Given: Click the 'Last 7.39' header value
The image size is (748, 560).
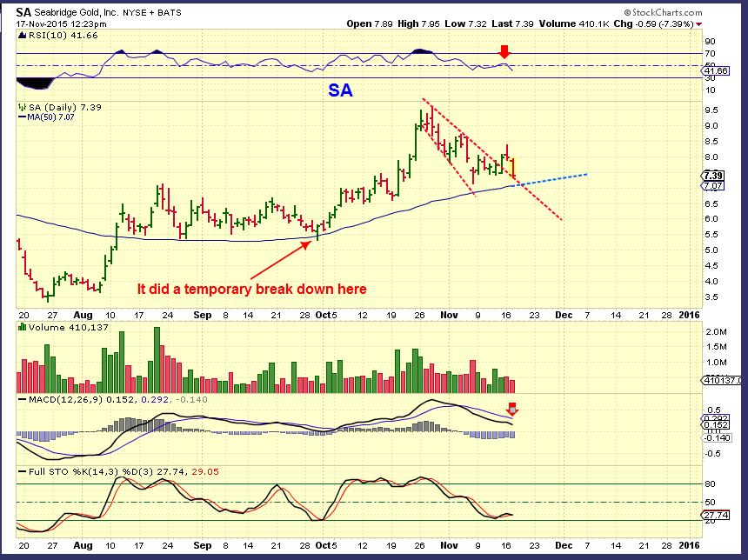Looking at the screenshot, I should coord(512,23).
